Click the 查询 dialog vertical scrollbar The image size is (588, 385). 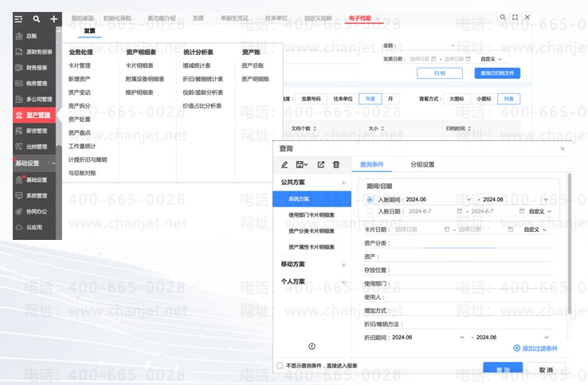[x=570, y=244]
